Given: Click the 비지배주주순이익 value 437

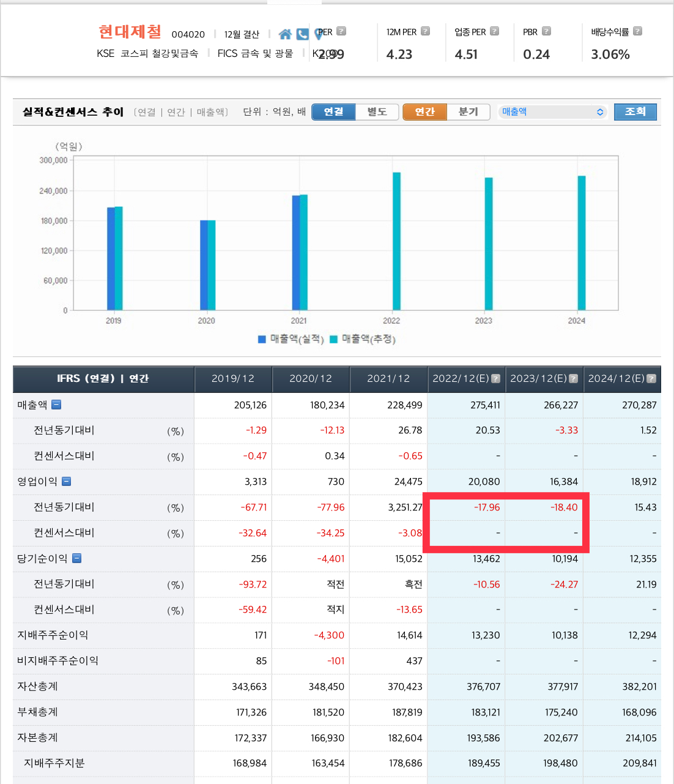Looking at the screenshot, I should coord(414,661).
